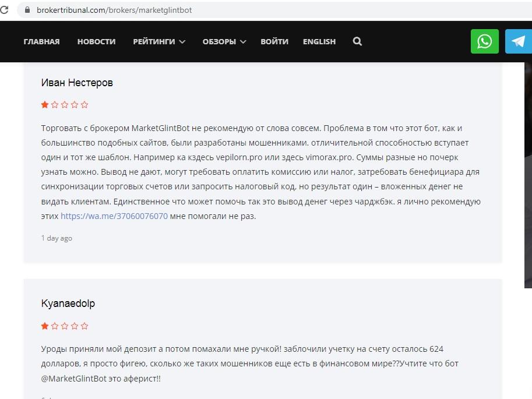This screenshot has width=532, height=399.
Task: Click the first star in Kyanaedolp's review
Action: click(x=45, y=326)
